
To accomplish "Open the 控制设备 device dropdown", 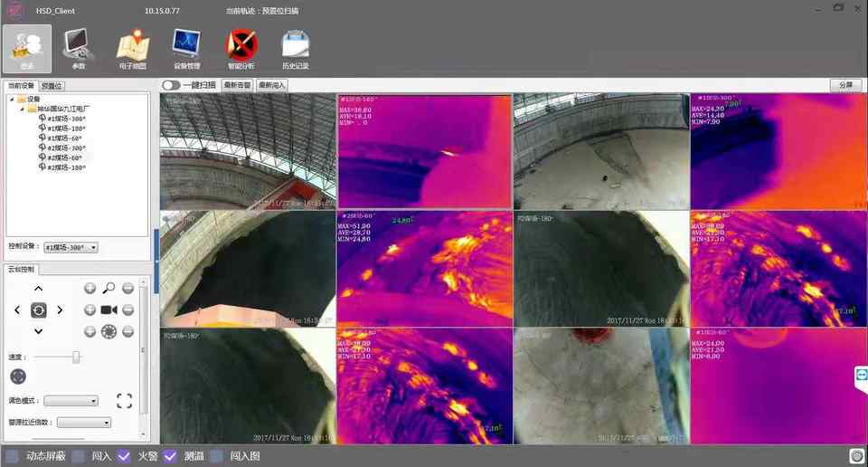I will (x=71, y=247).
